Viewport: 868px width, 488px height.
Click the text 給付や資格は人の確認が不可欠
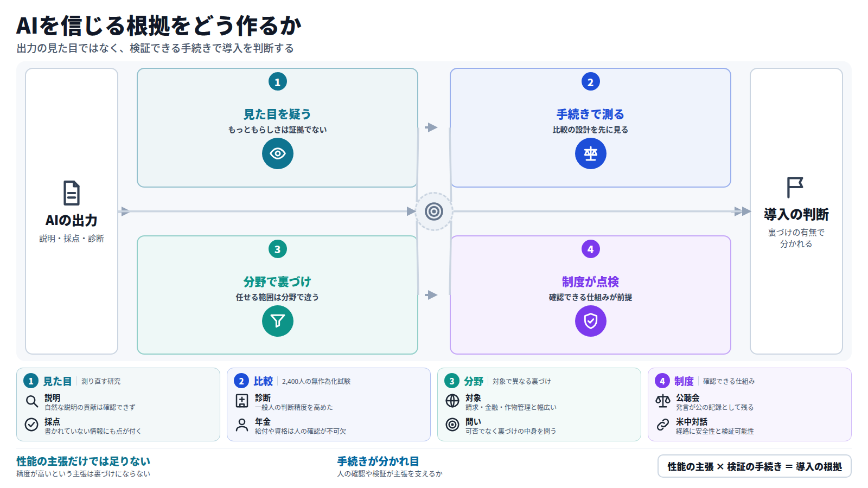click(301, 431)
